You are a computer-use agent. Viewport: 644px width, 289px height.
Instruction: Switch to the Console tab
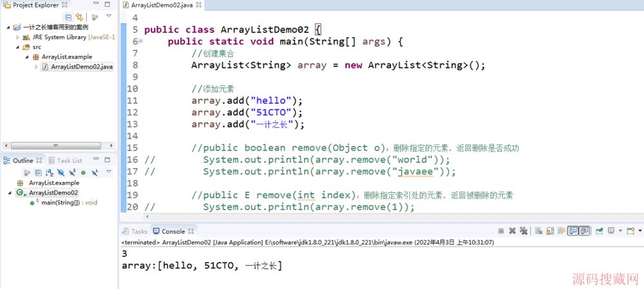(173, 232)
